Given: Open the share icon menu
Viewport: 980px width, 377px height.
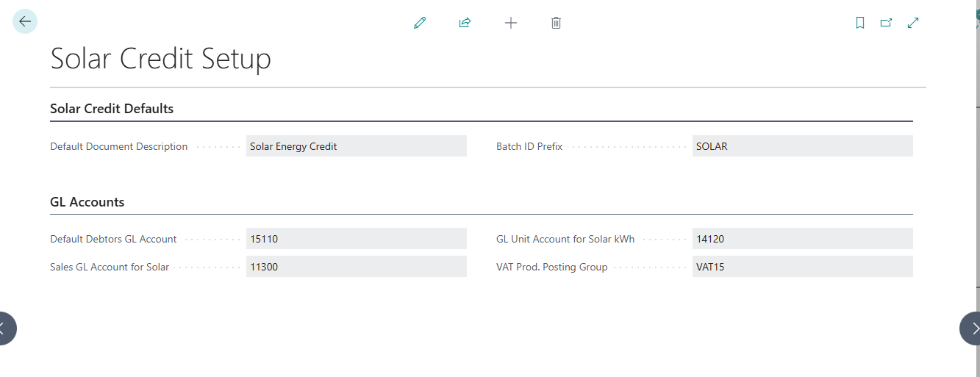Looking at the screenshot, I should pyautogui.click(x=465, y=23).
